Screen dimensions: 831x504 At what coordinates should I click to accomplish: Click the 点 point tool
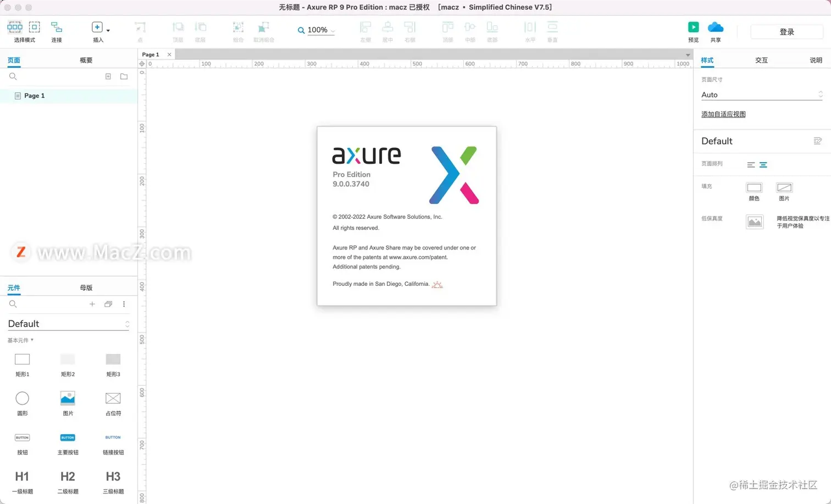point(140,27)
